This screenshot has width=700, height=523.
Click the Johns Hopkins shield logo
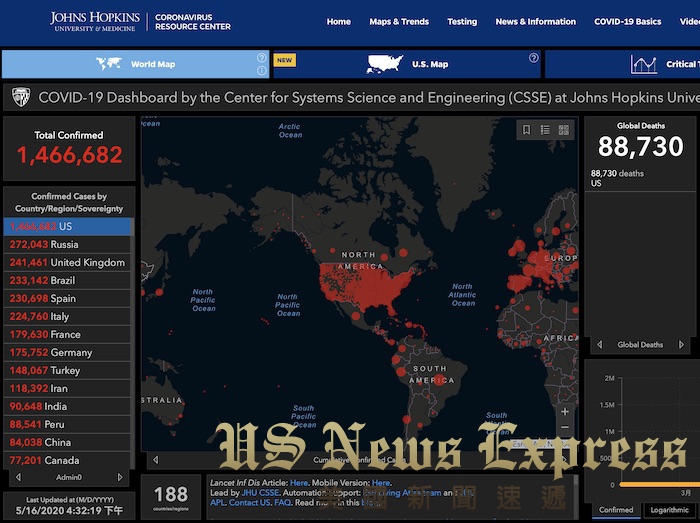tap(21, 97)
